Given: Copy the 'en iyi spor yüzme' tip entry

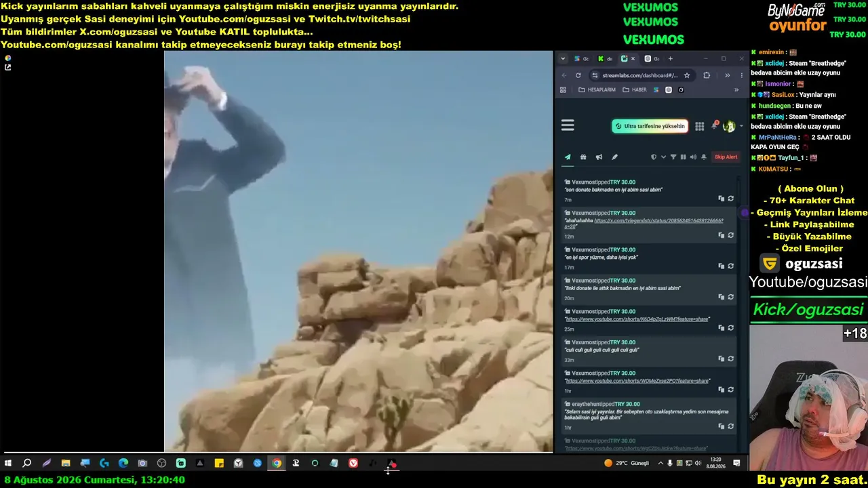Looking at the screenshot, I should [x=721, y=266].
